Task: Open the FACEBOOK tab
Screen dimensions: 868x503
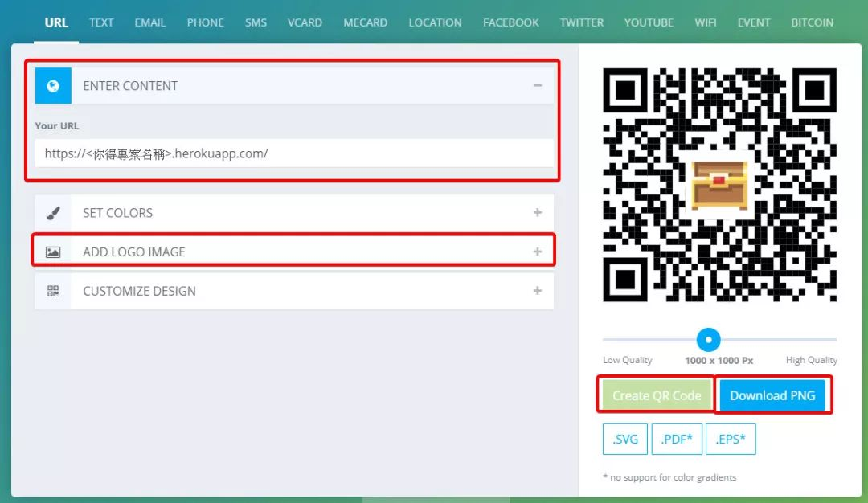Action: [511, 22]
